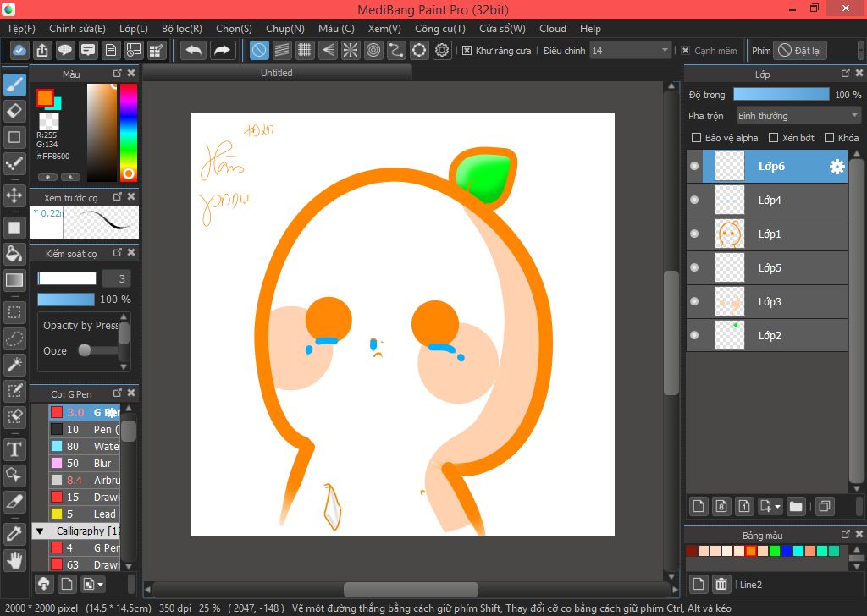Duplicate the current layer
Screen dimensions: 867x616
point(825,506)
